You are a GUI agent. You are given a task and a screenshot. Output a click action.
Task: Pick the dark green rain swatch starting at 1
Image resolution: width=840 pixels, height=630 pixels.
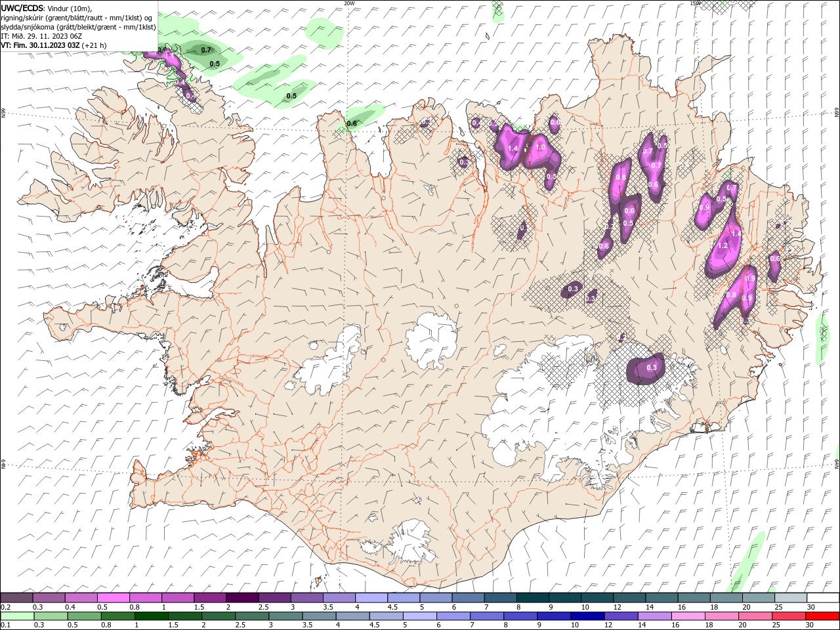point(152,616)
